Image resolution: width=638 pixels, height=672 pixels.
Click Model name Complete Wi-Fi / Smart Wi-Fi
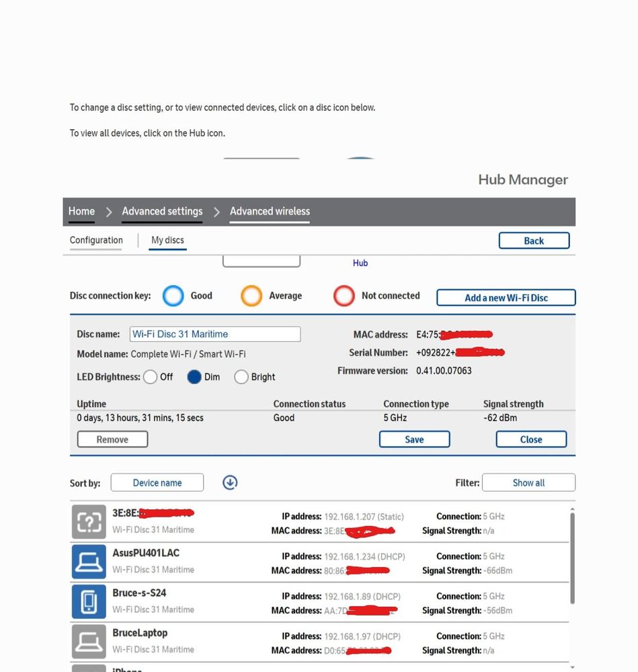pos(188,354)
